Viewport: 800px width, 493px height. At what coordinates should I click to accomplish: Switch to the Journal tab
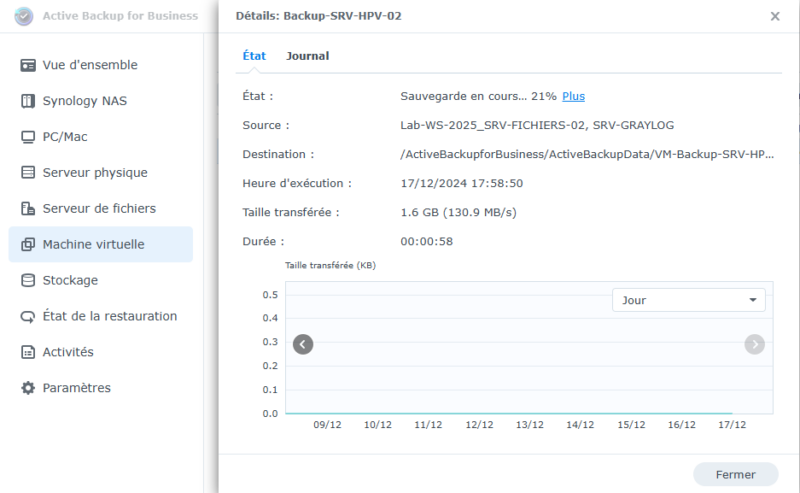click(307, 56)
